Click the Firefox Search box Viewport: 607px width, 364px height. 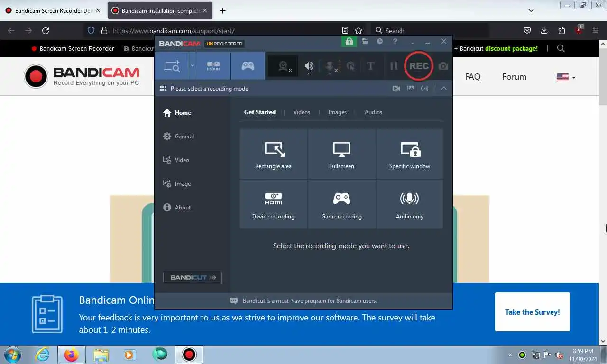coord(430,30)
